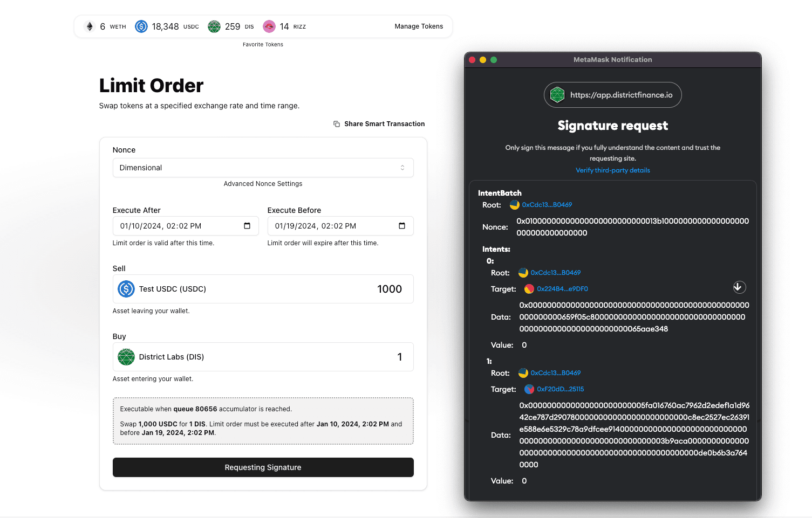812x518 pixels.
Task: Click the Favorite Tokens label
Action: tap(263, 45)
